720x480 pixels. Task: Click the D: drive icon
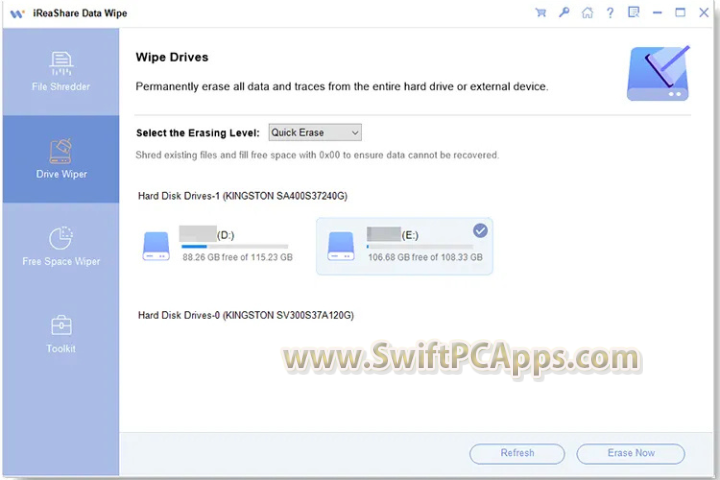(156, 246)
